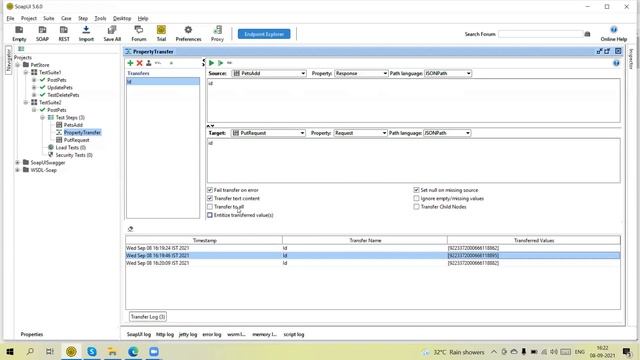Create an Empty project from toolbar
The height and width of the screenshot is (360, 640).
coord(19,33)
